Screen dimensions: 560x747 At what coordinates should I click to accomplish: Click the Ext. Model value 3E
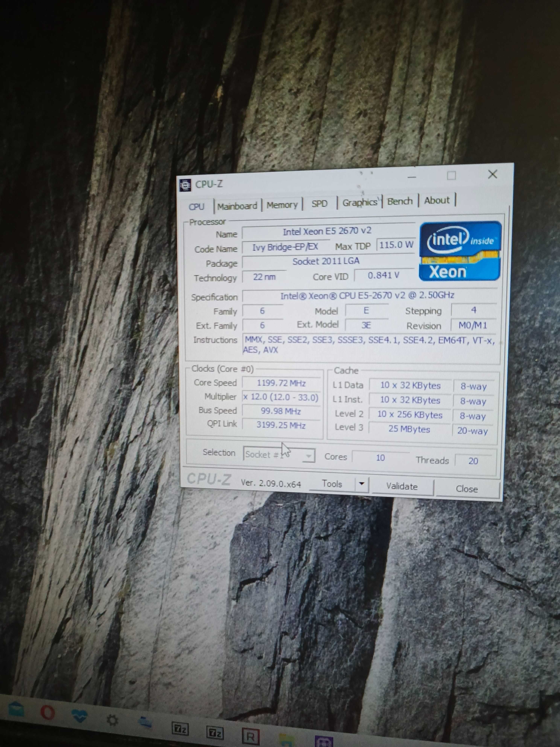(366, 325)
